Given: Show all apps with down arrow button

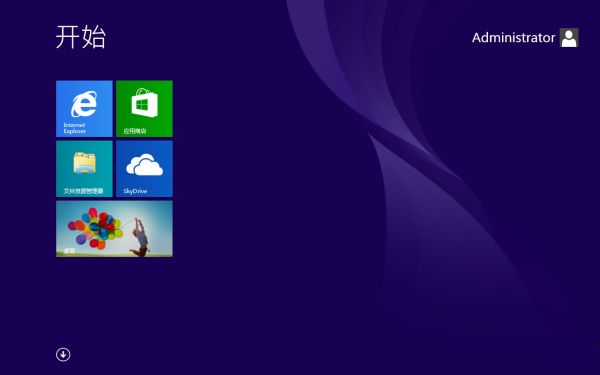Looking at the screenshot, I should pos(63,355).
